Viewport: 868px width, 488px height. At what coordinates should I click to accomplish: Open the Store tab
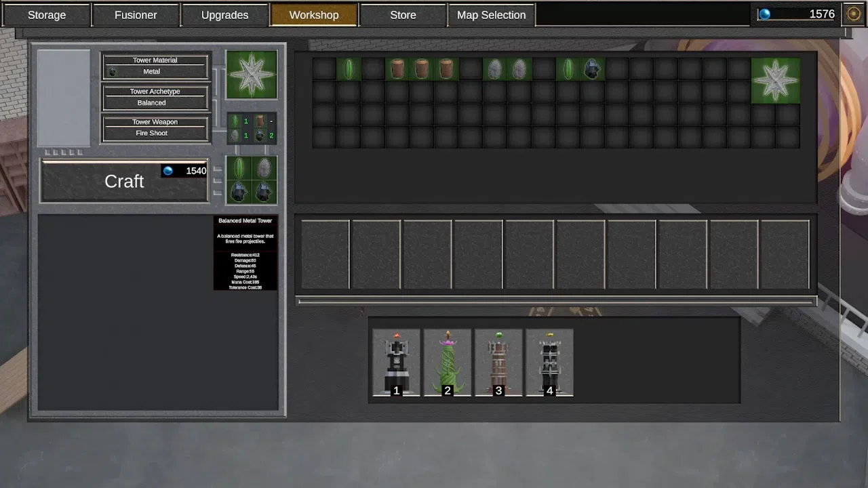pos(403,14)
